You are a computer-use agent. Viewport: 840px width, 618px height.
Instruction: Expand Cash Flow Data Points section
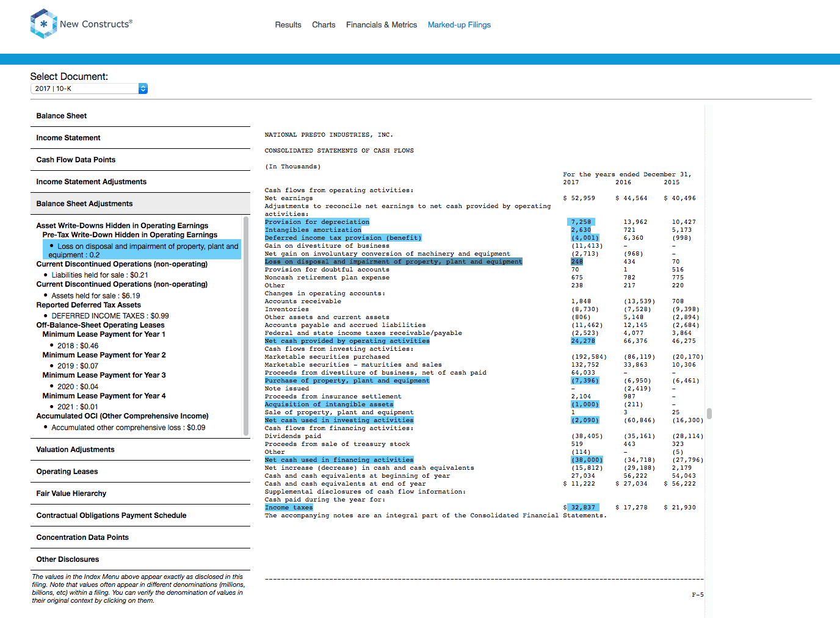tap(140, 160)
